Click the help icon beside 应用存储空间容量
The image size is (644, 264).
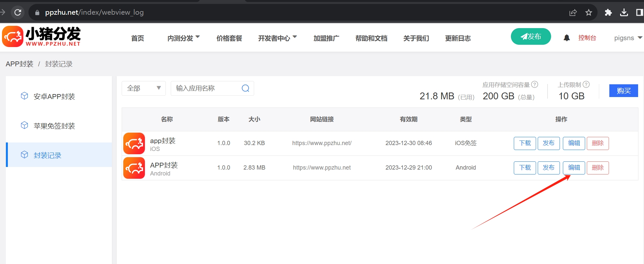535,85
